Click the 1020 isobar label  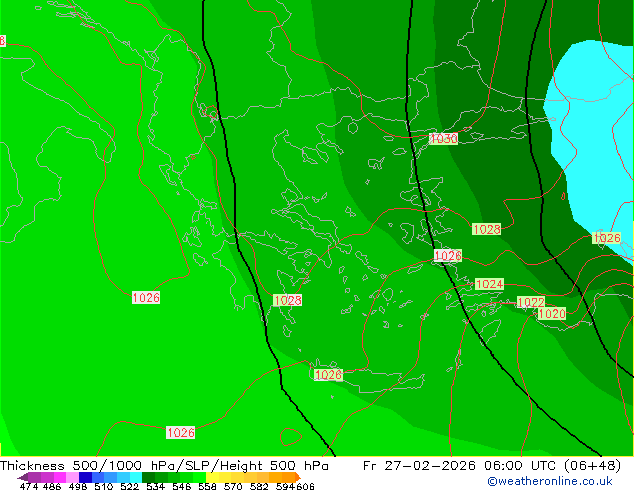click(552, 313)
